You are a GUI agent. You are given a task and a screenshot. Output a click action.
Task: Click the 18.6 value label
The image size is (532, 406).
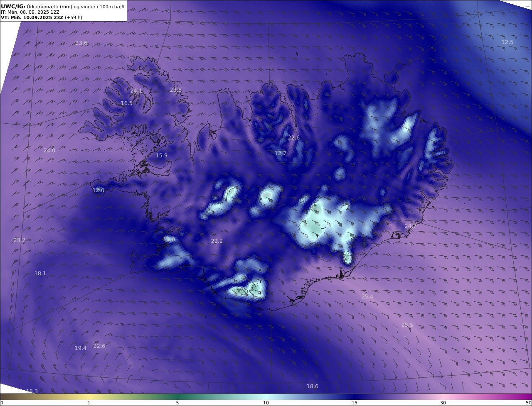click(313, 386)
